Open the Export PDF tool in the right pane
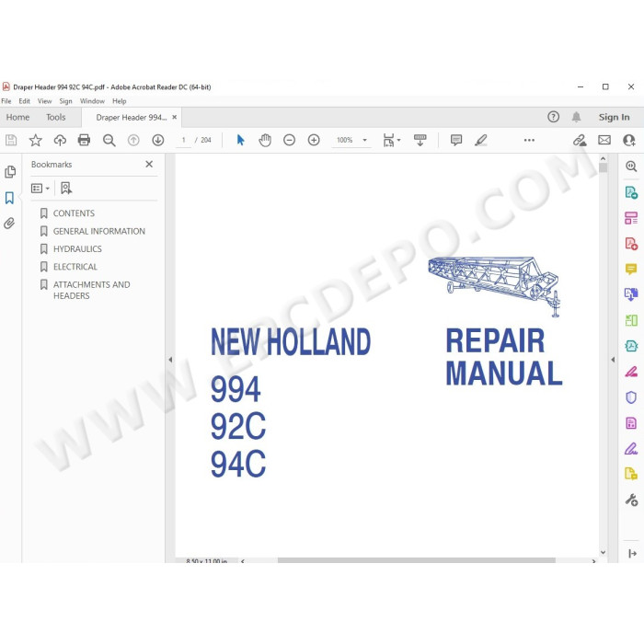The image size is (644, 644). [x=631, y=192]
